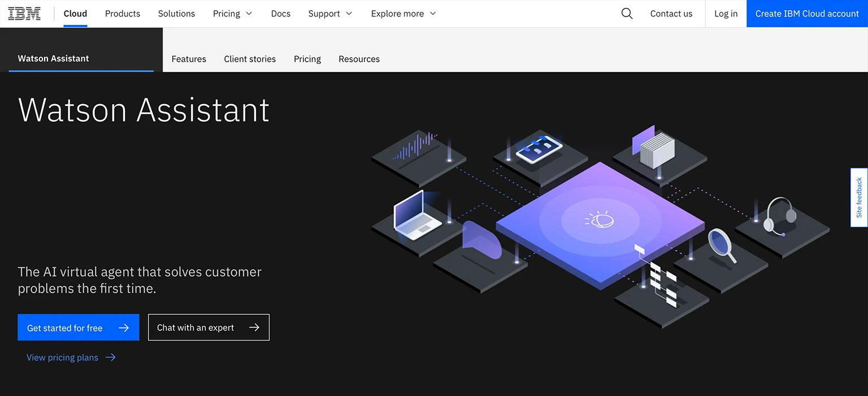The height and width of the screenshot is (396, 868).
Task: Expand the Explore more dropdown
Action: click(x=403, y=14)
